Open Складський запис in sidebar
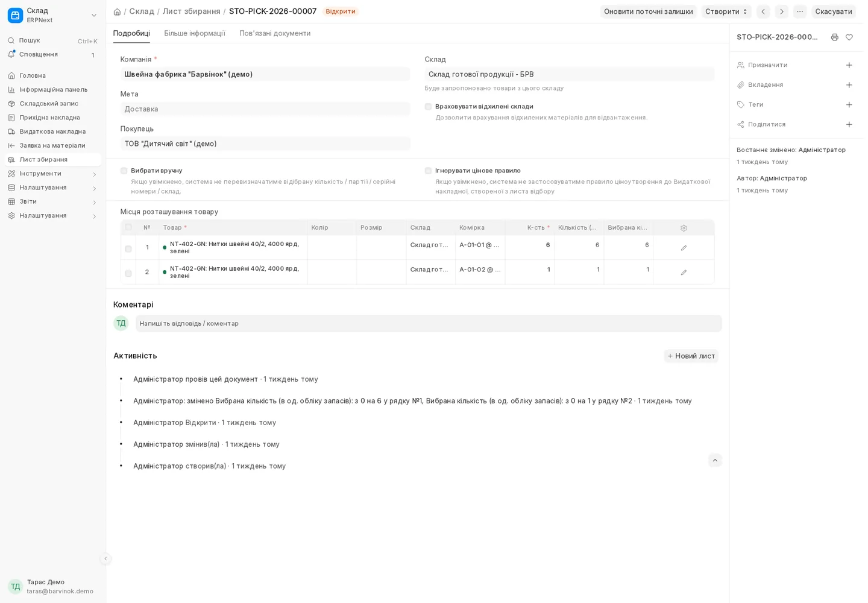This screenshot has height=603, width=868. point(52,104)
